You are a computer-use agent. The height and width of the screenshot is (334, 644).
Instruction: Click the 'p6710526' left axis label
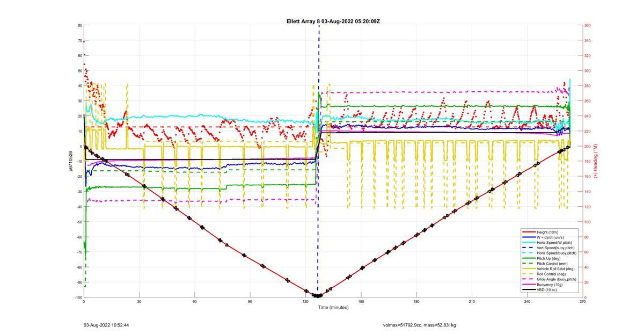point(70,161)
